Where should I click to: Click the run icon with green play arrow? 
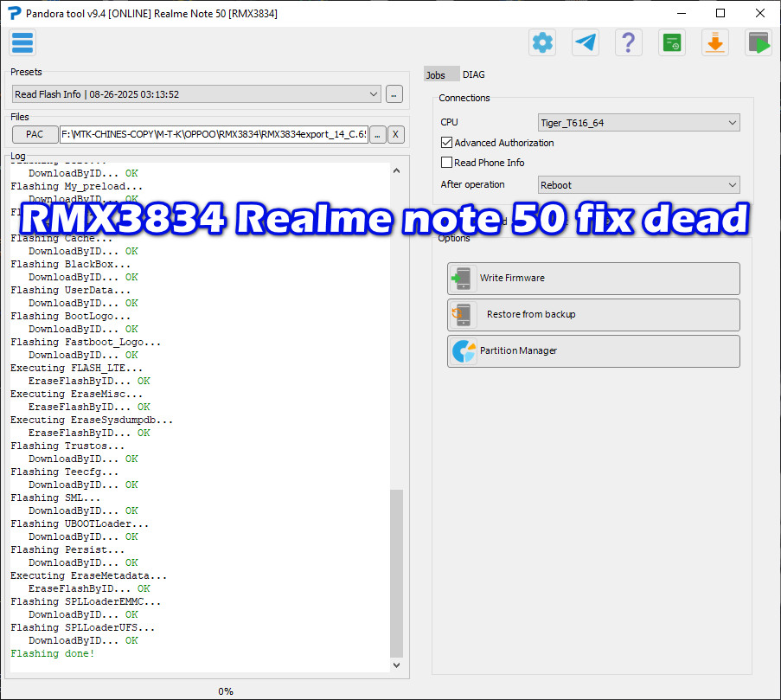click(x=759, y=42)
